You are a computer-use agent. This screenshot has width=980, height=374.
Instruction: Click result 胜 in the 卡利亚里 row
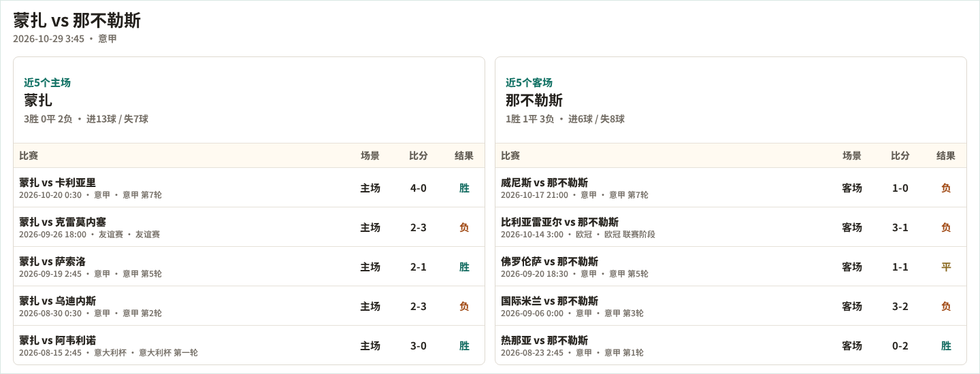point(464,188)
